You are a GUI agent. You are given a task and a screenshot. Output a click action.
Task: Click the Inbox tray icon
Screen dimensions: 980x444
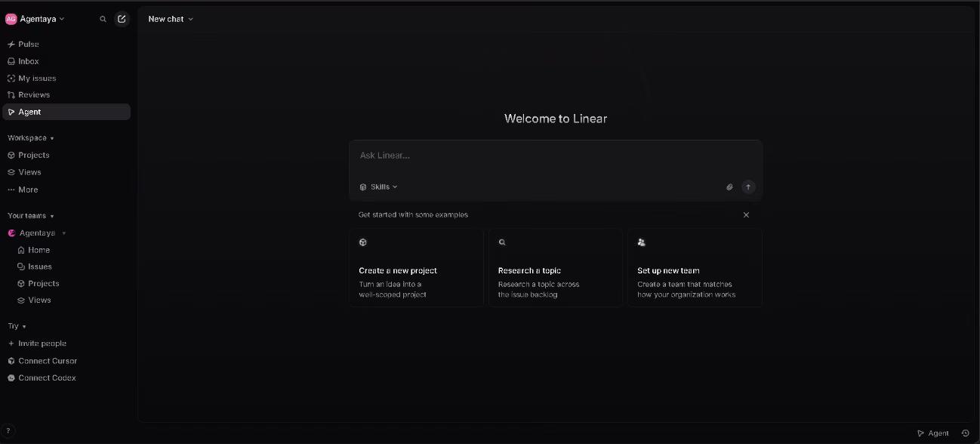[x=11, y=61]
